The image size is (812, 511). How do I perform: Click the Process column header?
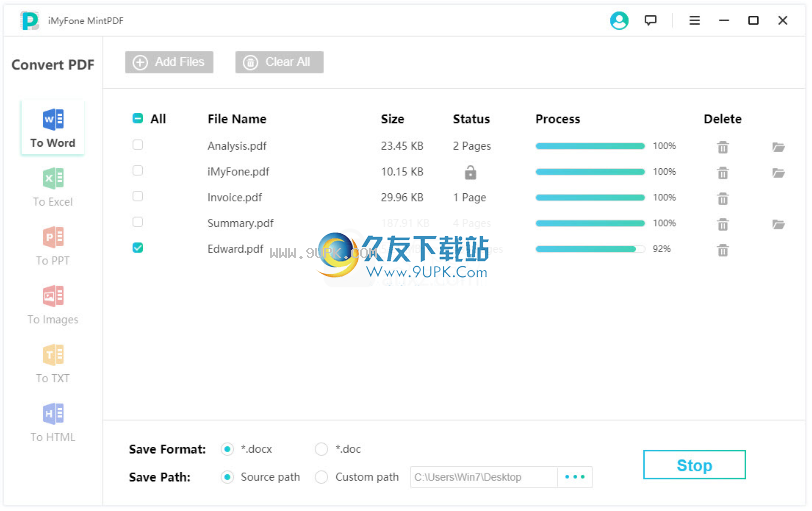558,119
